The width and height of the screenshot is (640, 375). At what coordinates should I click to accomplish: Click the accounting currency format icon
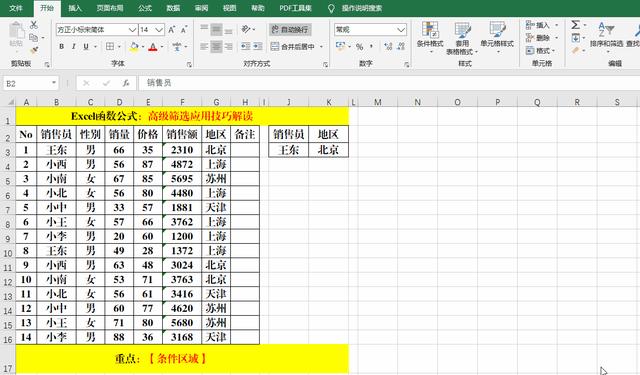pos(340,46)
